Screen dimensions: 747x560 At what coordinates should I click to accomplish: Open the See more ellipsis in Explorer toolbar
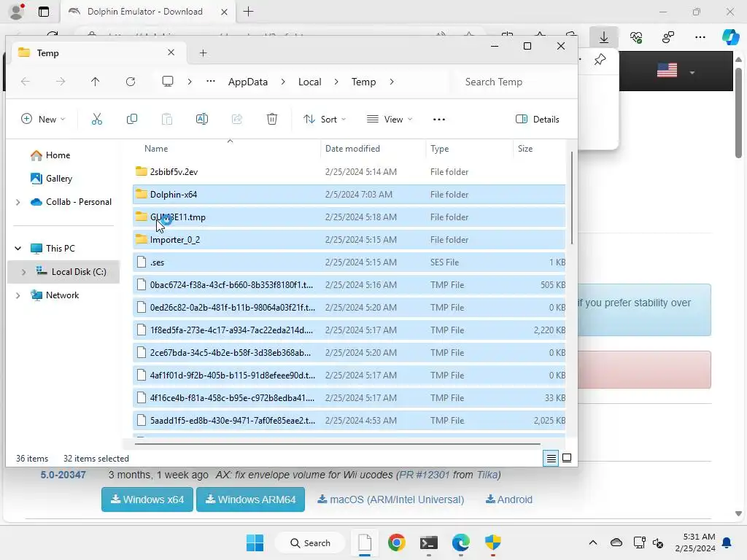[438, 120]
